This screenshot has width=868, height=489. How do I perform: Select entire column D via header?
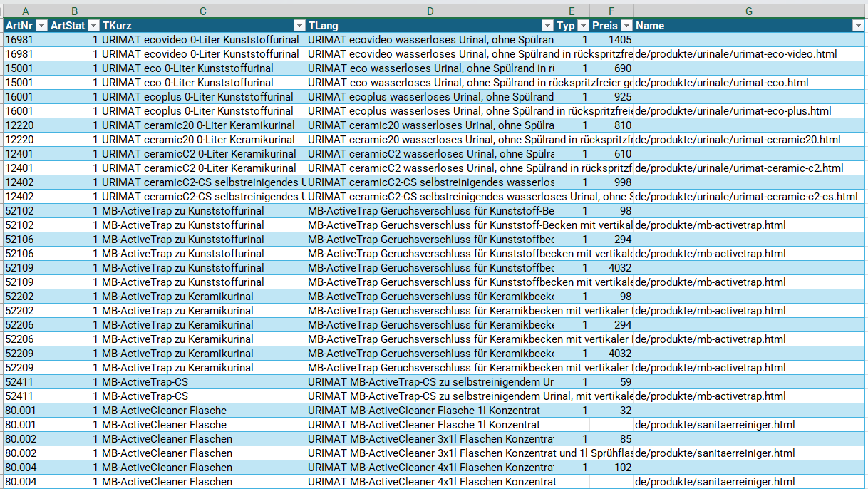(x=430, y=11)
